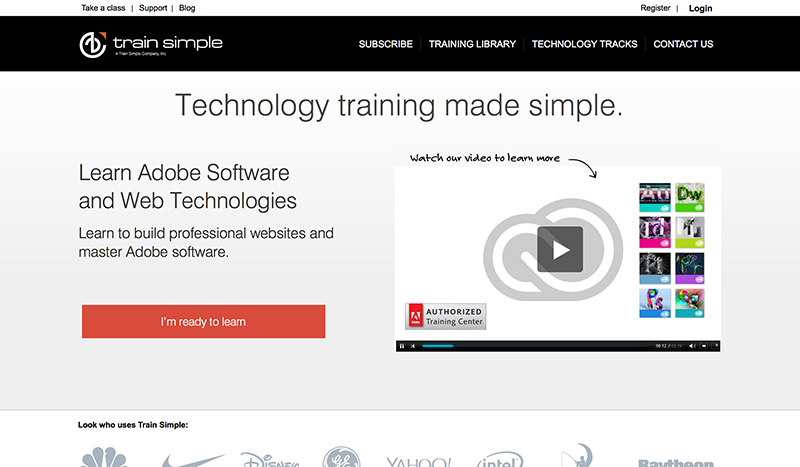This screenshot has width=800, height=467.
Task: Click the video widescreen mode icon
Action: click(704, 346)
